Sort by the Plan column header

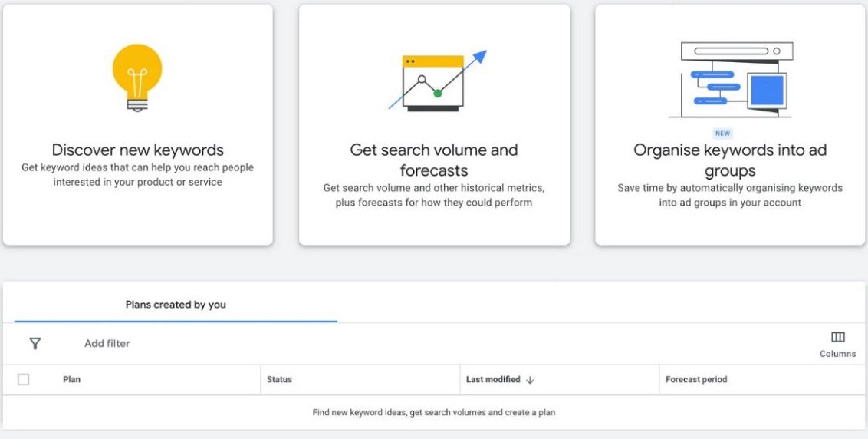tap(71, 380)
